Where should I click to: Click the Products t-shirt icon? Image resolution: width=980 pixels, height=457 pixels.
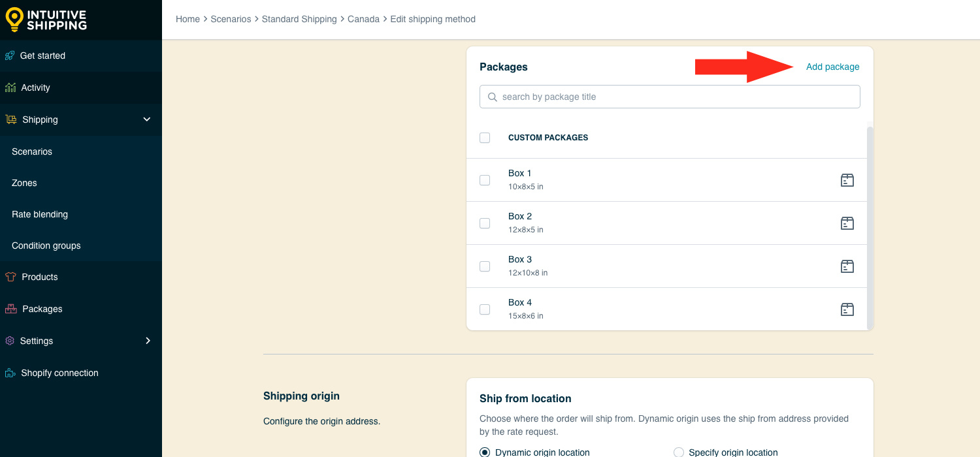click(10, 277)
